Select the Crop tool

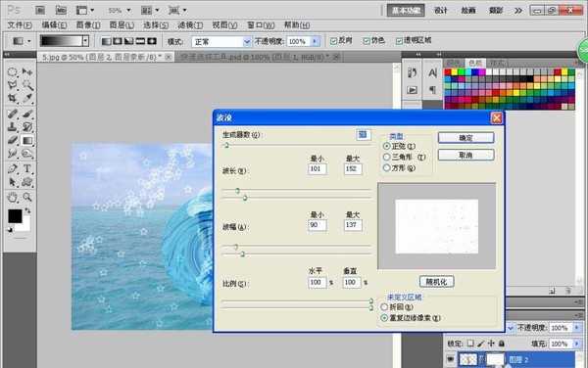pyautogui.click(x=13, y=98)
